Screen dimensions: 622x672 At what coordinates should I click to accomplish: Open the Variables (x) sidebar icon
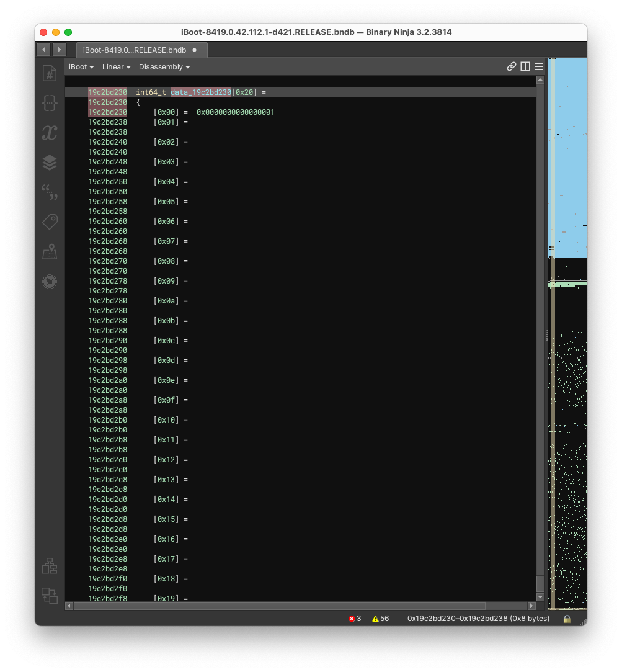coord(50,133)
